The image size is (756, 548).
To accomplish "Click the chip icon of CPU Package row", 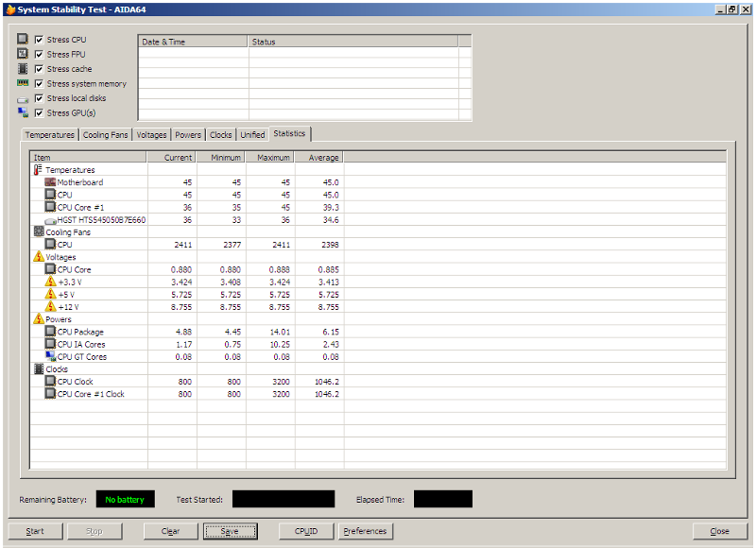I will (50, 331).
